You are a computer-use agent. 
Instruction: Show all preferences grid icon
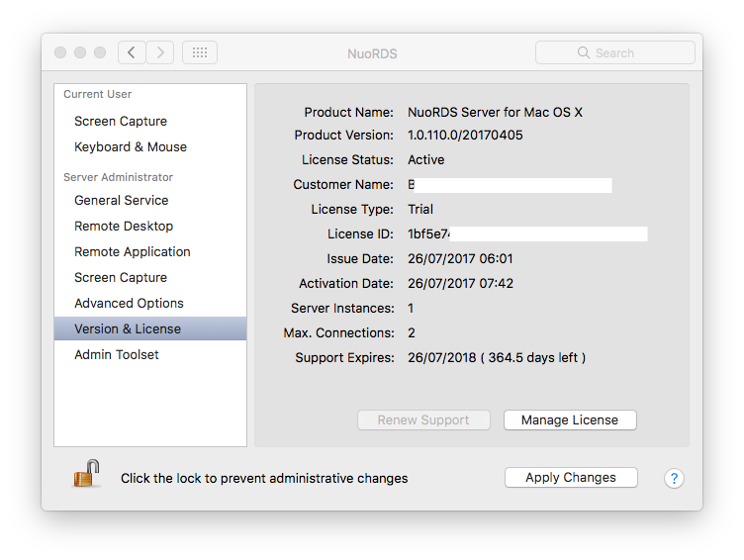tap(200, 52)
